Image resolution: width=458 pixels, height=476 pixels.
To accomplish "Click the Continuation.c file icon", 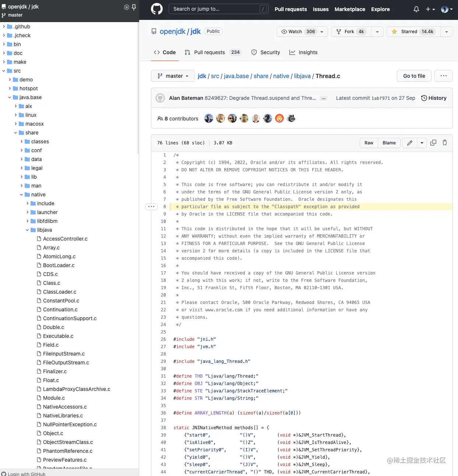I will point(39,309).
